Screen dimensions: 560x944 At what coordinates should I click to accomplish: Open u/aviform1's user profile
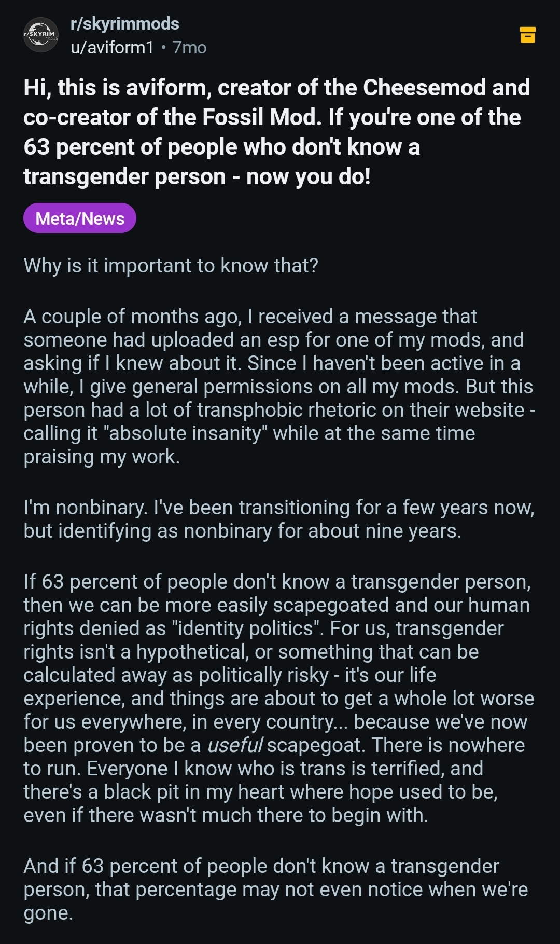[112, 48]
